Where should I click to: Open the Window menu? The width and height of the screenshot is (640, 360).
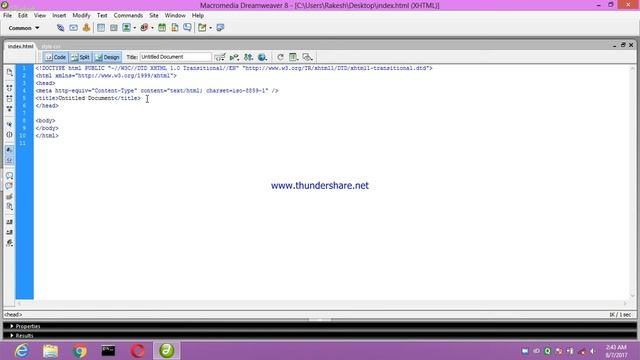tap(175, 15)
